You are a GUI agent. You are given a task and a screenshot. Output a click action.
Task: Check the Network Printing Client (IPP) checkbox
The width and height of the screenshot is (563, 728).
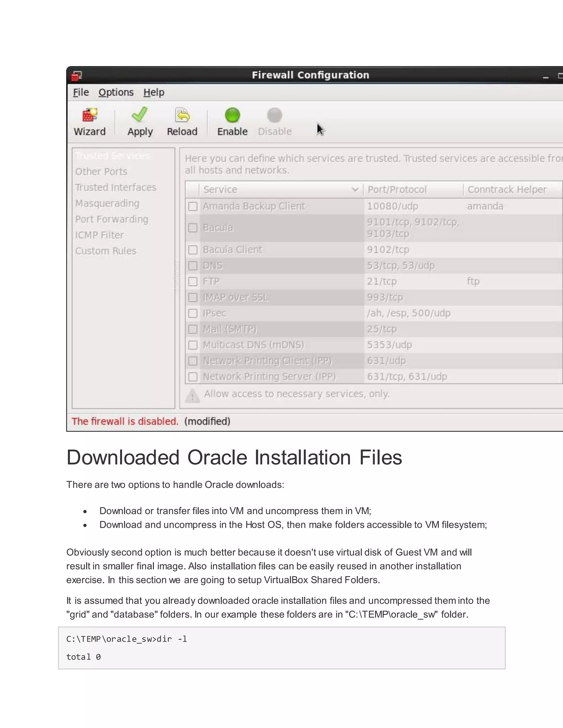(193, 361)
